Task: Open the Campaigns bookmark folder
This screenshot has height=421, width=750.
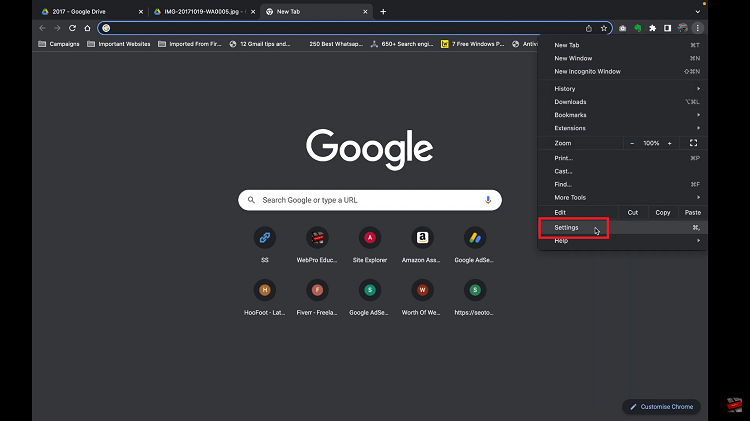Action: pyautogui.click(x=59, y=44)
